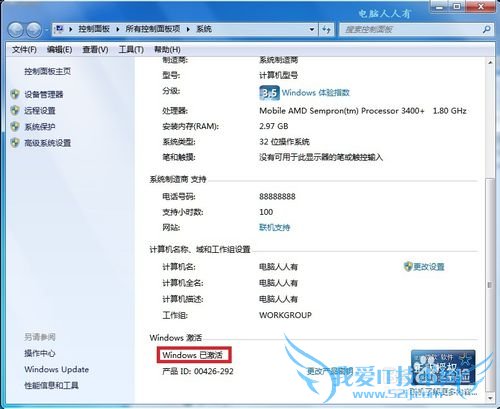Image resolution: width=500 pixels, height=409 pixels.
Task: Open the 编辑(E) menu
Action: (60, 50)
